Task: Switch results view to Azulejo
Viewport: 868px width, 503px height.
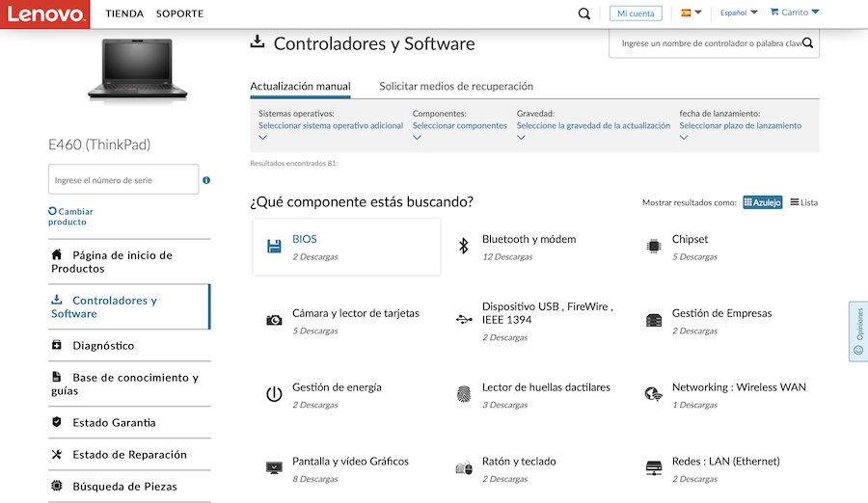Action: coord(762,202)
